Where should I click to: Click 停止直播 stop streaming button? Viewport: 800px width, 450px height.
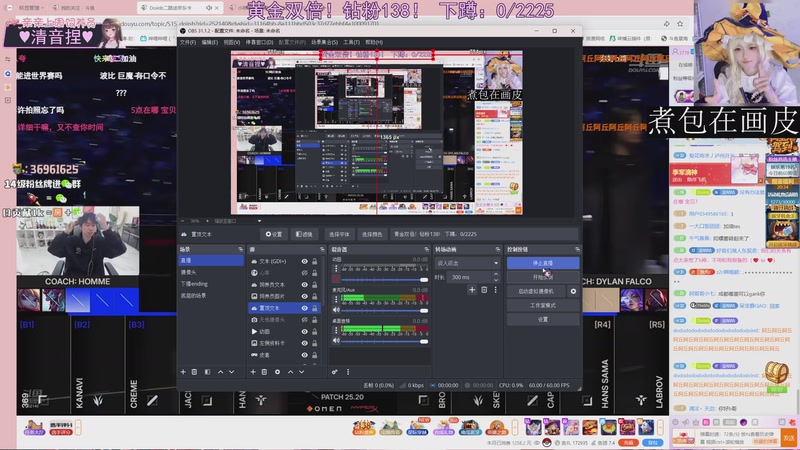[x=543, y=263]
